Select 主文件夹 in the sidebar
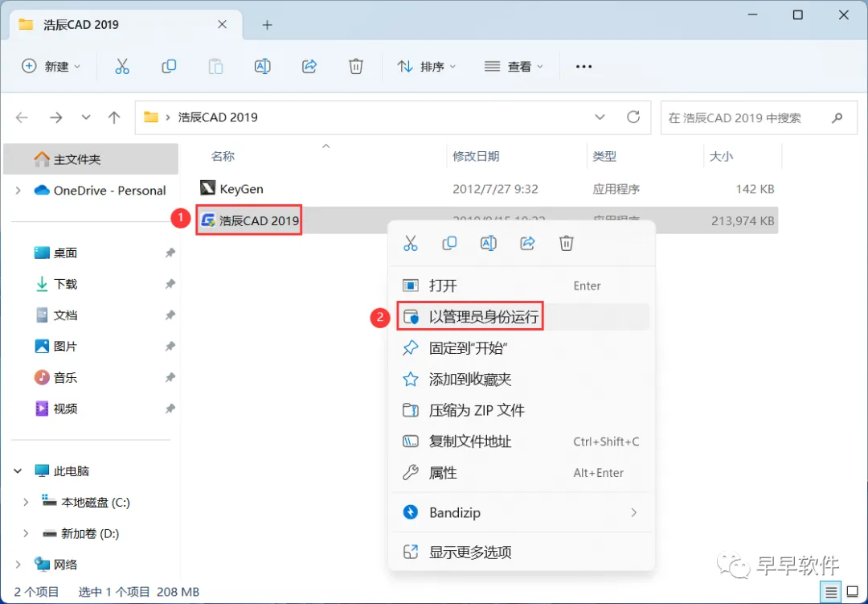Screen dimensions: 868x604 (x=91, y=159)
